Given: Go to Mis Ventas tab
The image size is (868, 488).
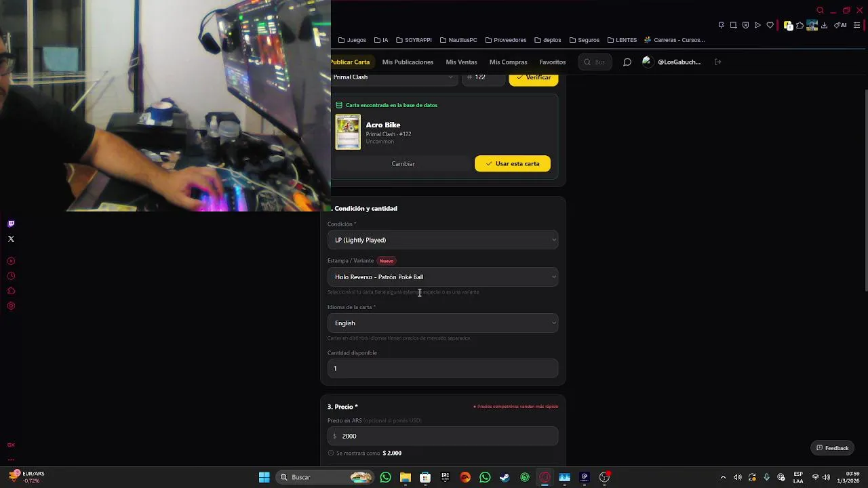Looking at the screenshot, I should 461,62.
